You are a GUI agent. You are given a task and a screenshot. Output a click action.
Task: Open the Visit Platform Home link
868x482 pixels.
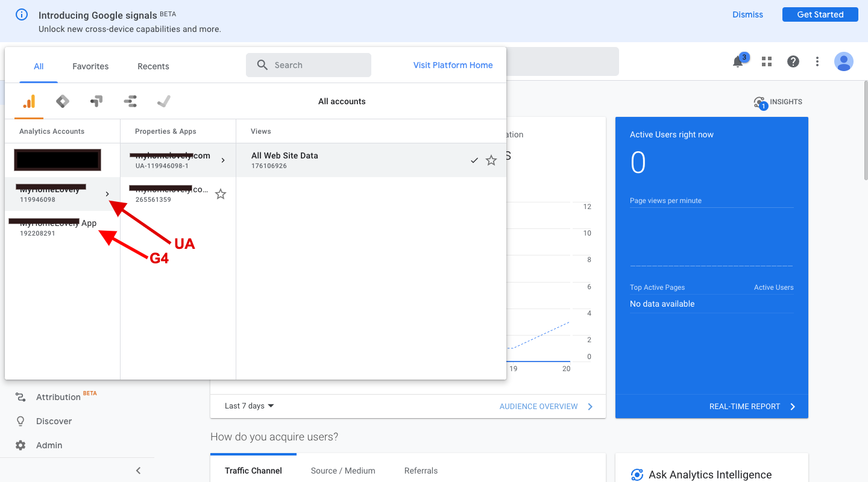tap(453, 65)
